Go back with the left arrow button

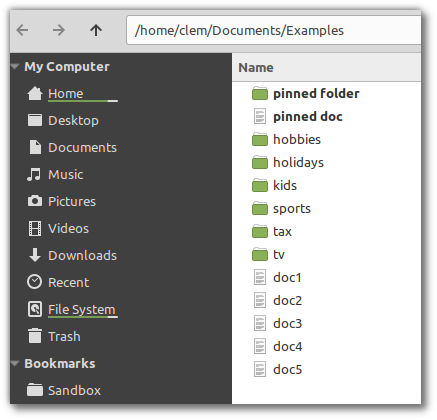[22, 30]
